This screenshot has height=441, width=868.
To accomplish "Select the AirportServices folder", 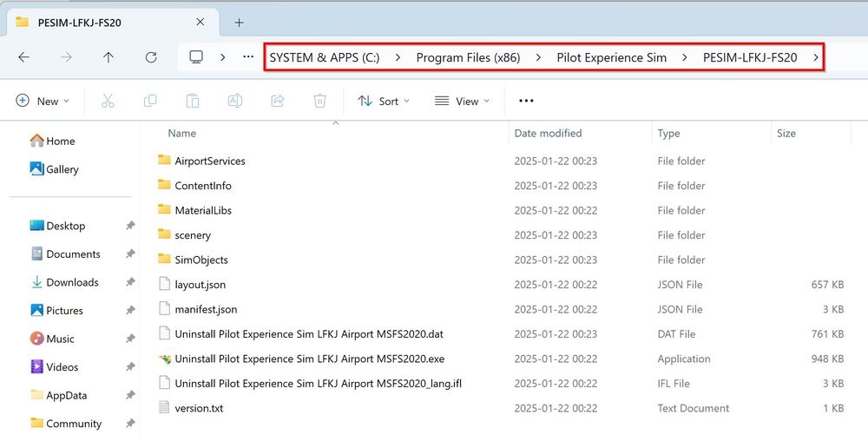I will pyautogui.click(x=210, y=161).
